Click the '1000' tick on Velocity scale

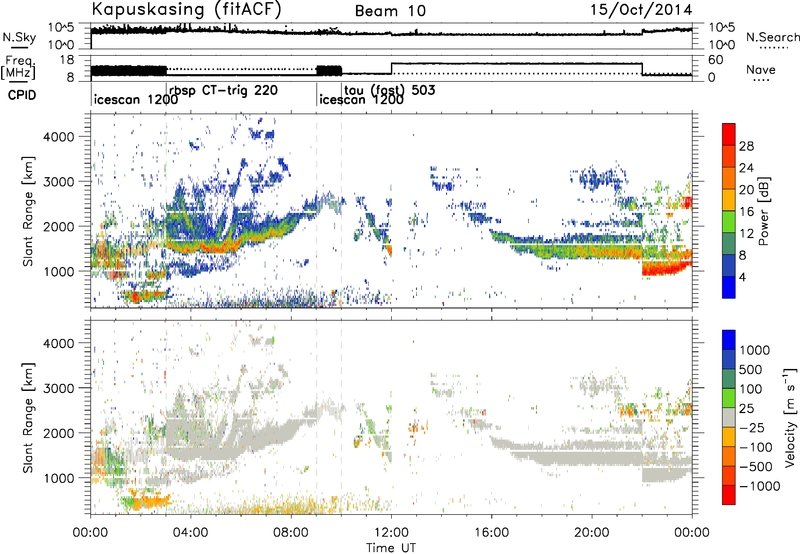[755, 350]
